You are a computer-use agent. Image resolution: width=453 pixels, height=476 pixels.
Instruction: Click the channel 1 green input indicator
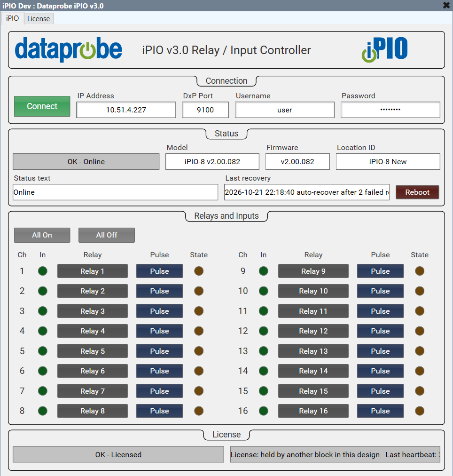(x=43, y=271)
